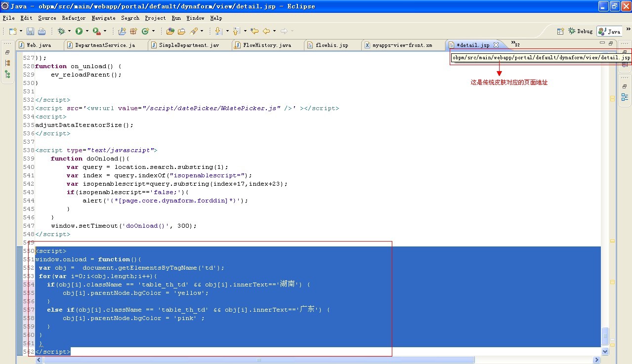Click the Open Type icon
The image size is (632, 364).
coord(170,31)
